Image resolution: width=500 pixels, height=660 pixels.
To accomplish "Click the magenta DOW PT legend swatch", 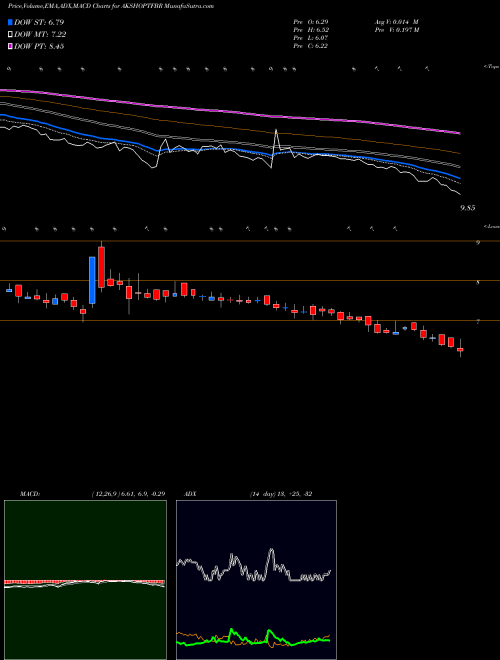I will click(10, 46).
